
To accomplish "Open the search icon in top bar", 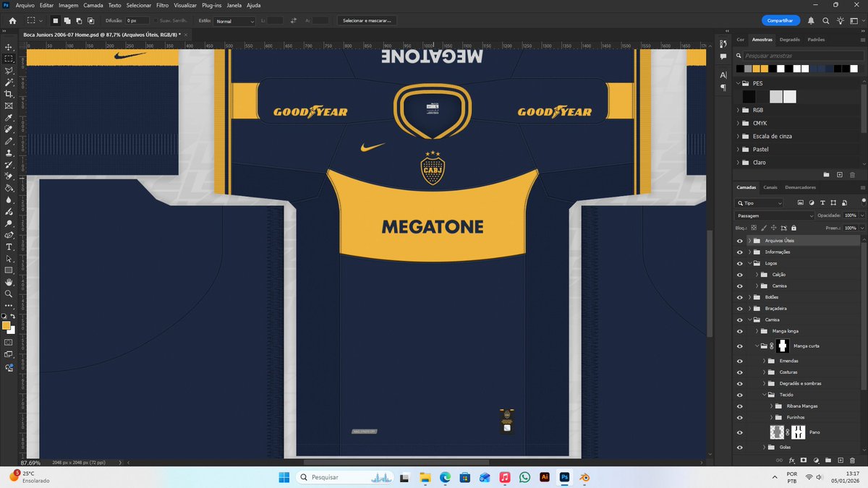I will 825,21.
